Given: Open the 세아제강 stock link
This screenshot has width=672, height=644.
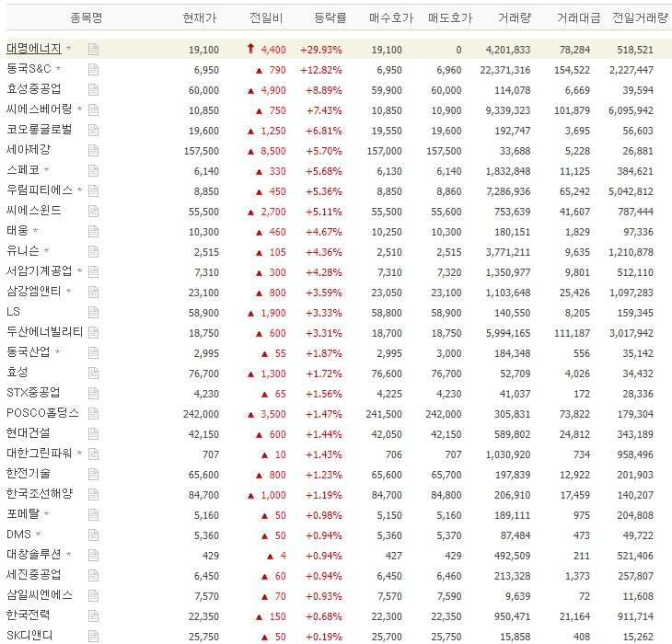Looking at the screenshot, I should (29, 149).
